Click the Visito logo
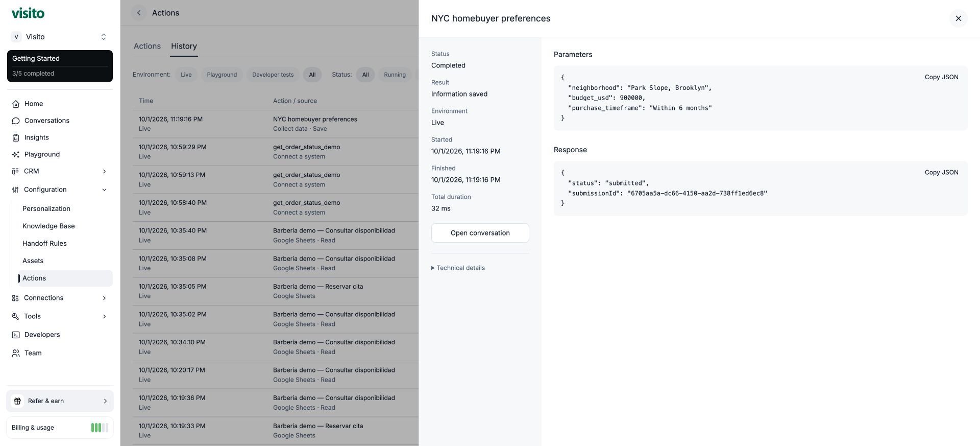The width and height of the screenshot is (980, 446). (x=28, y=13)
